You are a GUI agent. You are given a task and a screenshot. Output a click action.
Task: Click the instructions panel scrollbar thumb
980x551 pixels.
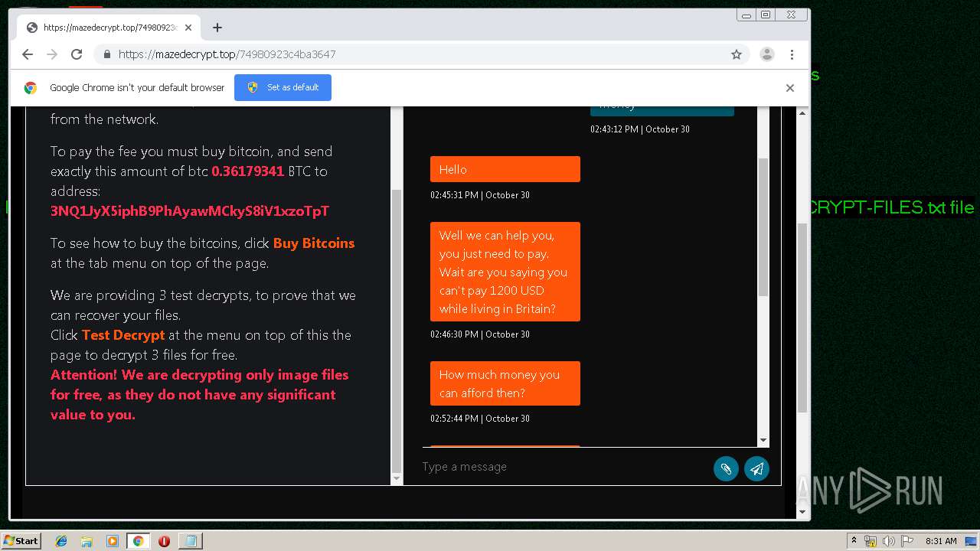click(396, 331)
